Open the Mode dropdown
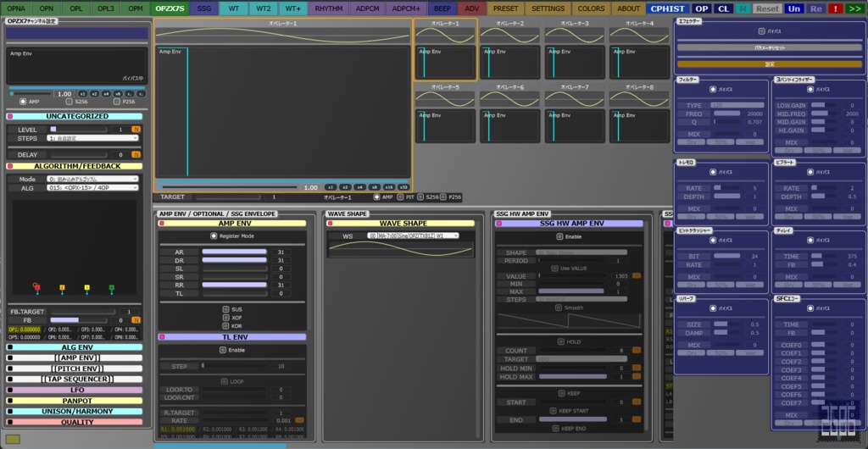 coord(92,179)
